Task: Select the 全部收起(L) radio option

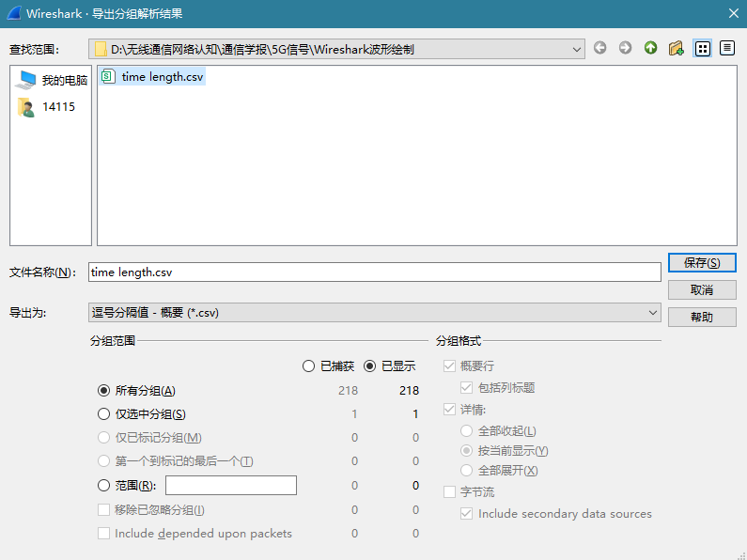Action: (x=466, y=431)
